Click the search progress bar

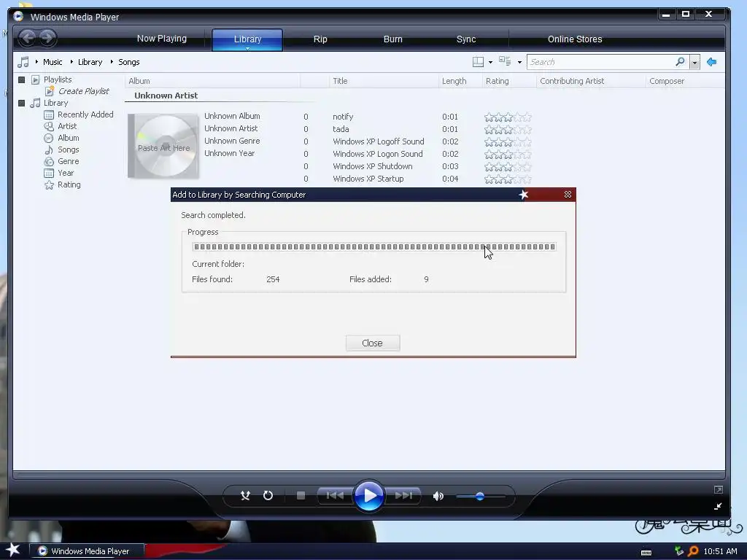point(374,246)
